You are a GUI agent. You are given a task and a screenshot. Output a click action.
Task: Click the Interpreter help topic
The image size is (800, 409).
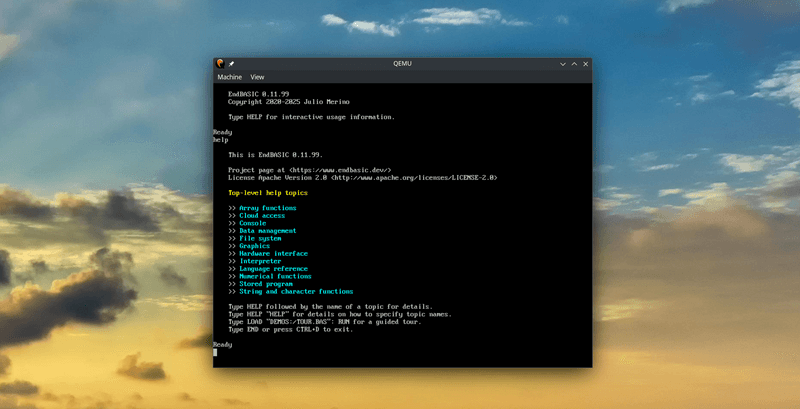pos(260,261)
